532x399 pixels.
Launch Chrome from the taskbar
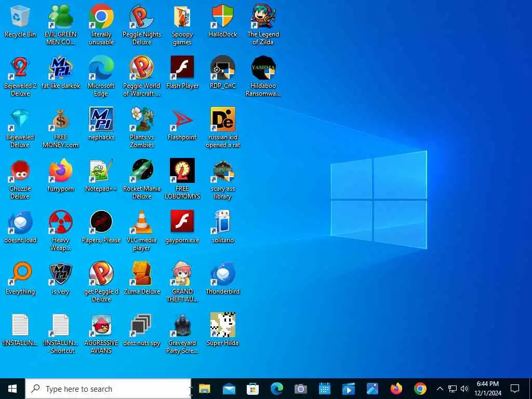click(x=420, y=389)
